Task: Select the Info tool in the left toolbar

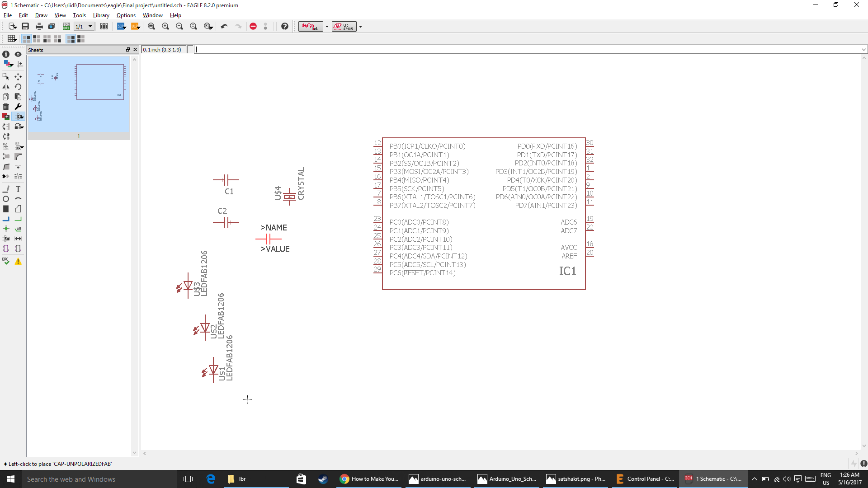Action: pyautogui.click(x=6, y=54)
